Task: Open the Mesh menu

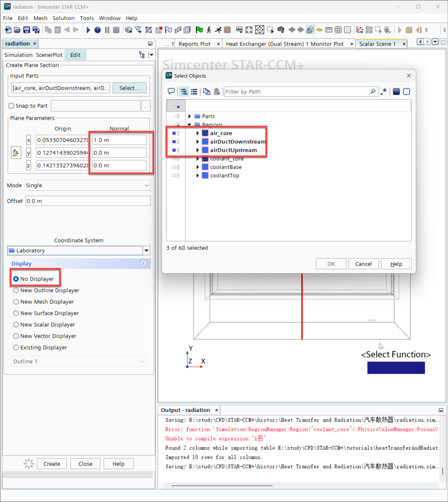Action: point(40,18)
